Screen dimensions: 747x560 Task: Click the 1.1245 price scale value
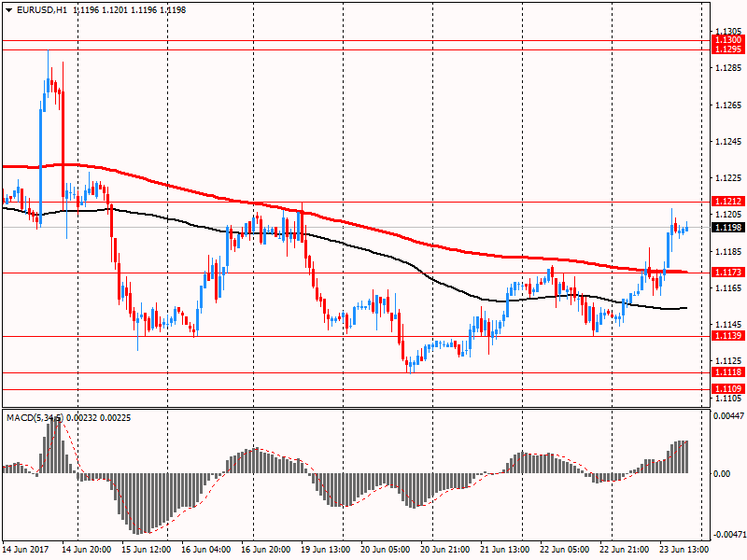pos(729,142)
